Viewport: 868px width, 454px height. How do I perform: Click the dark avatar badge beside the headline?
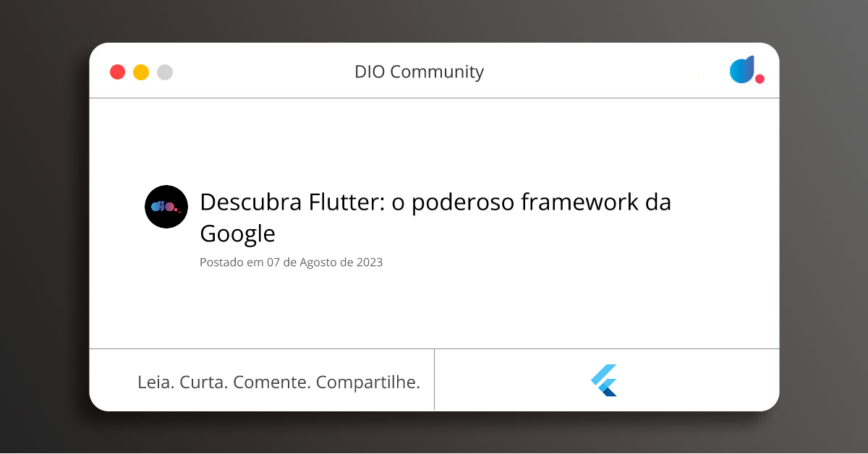166,207
